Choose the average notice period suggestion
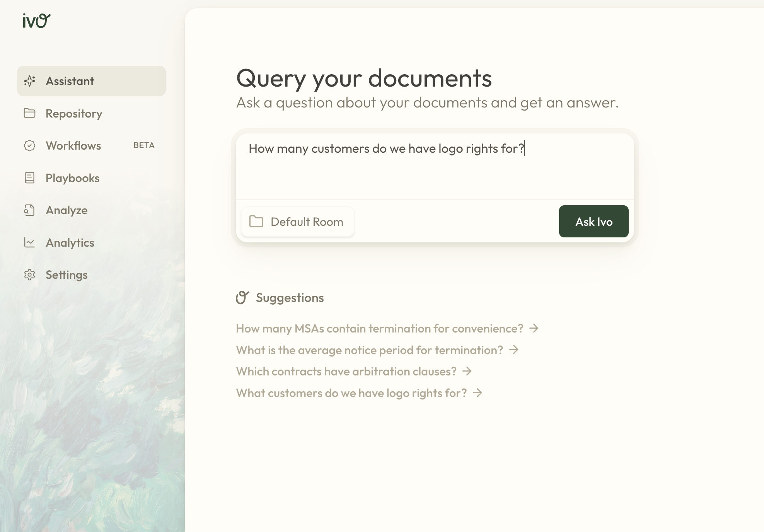Screen dimensions: 764x532 (x=369, y=350)
